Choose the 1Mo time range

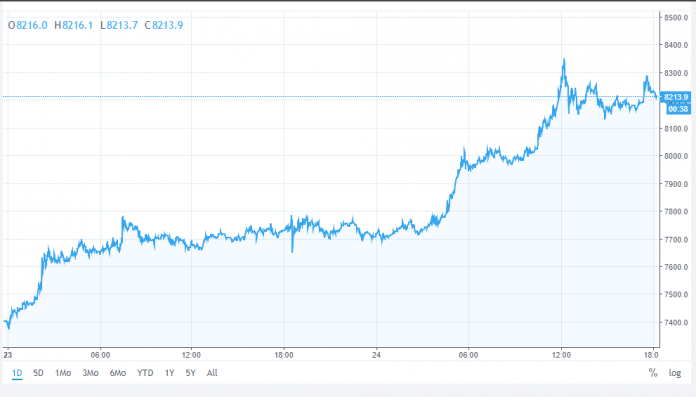(63, 373)
